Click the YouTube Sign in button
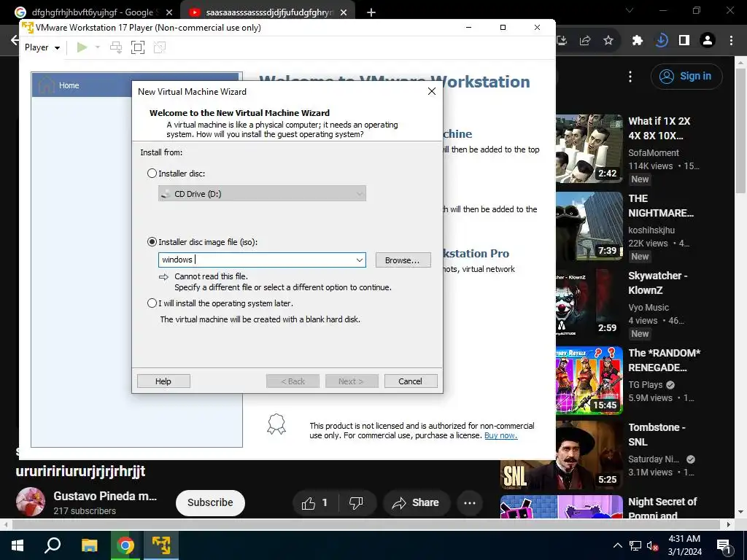The image size is (747, 560). click(x=686, y=76)
